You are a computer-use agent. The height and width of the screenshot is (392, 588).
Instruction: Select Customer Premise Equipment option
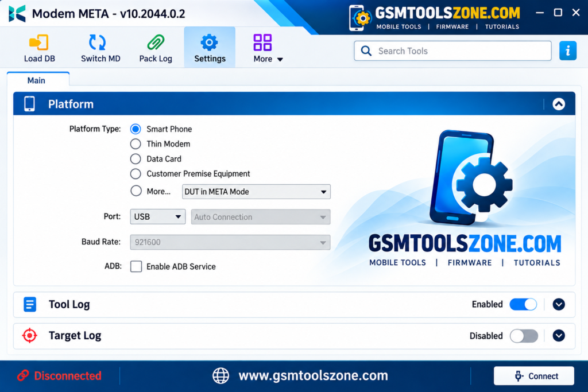pyautogui.click(x=136, y=174)
